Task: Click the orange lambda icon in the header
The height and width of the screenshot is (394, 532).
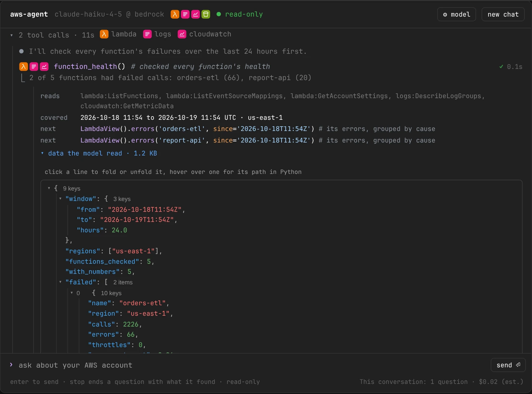Action: (x=175, y=14)
